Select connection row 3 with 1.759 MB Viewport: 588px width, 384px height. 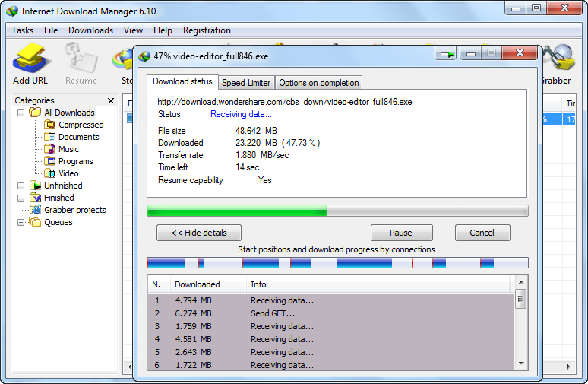pos(331,326)
